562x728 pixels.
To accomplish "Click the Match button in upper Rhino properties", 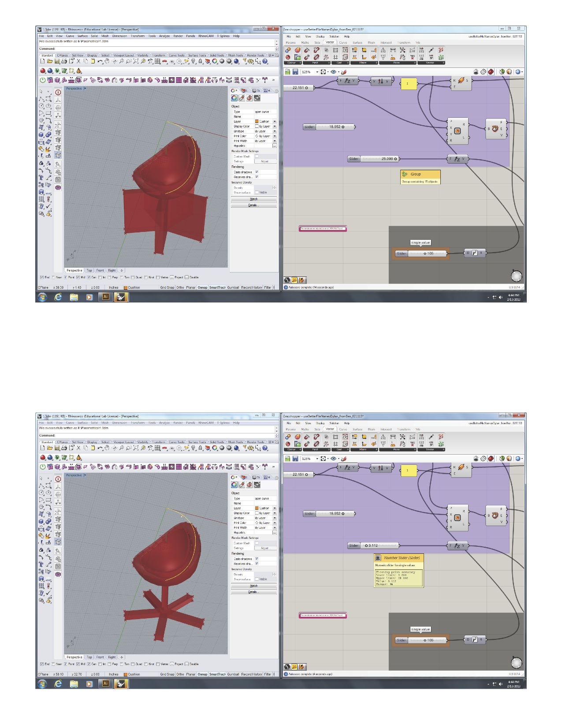I will click(253, 199).
